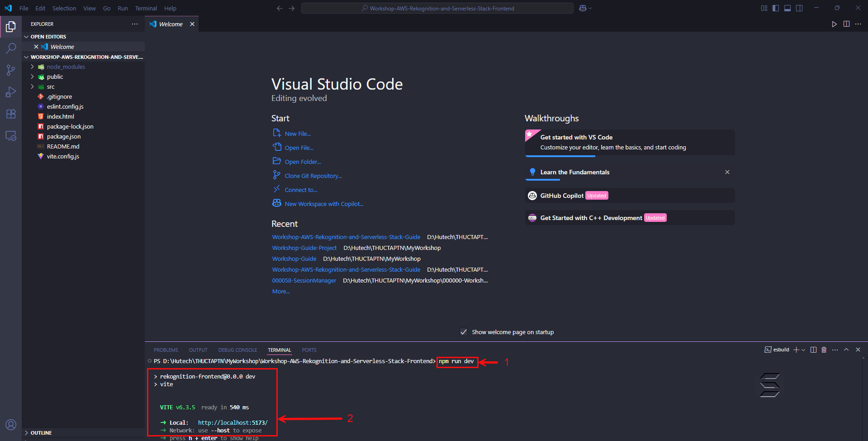Close Welcome in Open Editors list
Image resolution: width=868 pixels, height=441 pixels.
click(x=36, y=47)
